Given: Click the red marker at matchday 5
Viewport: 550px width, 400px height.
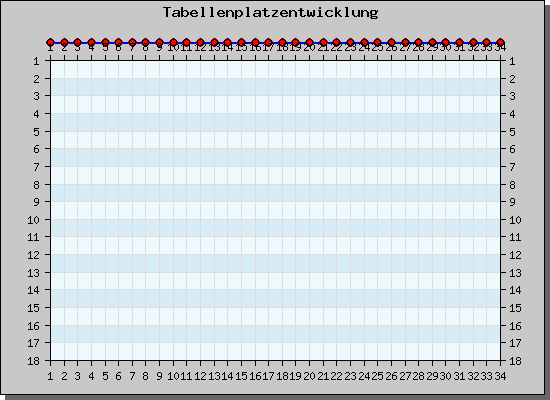Looking at the screenshot, I should [105, 43].
